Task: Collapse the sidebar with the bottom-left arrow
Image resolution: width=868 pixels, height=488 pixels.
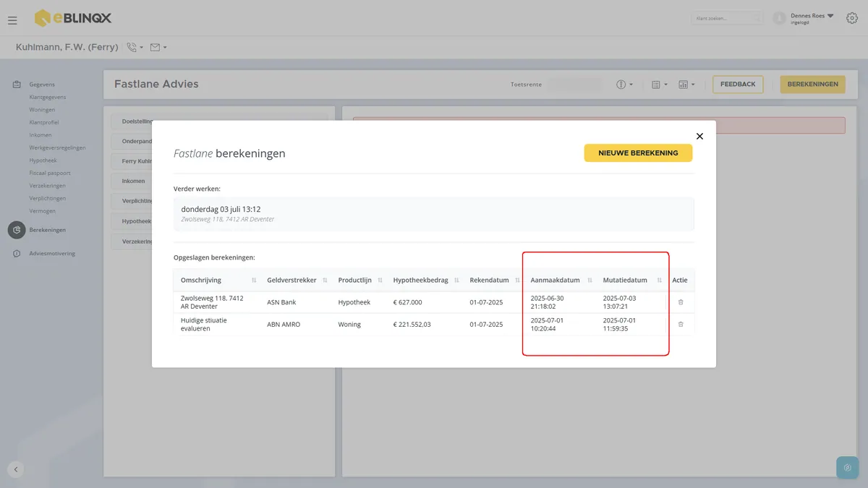Action: (x=16, y=468)
